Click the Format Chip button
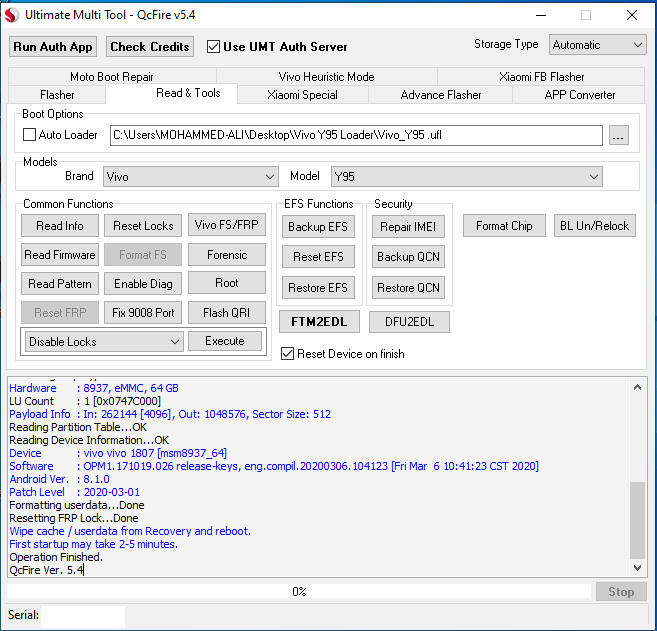 pos(504,226)
